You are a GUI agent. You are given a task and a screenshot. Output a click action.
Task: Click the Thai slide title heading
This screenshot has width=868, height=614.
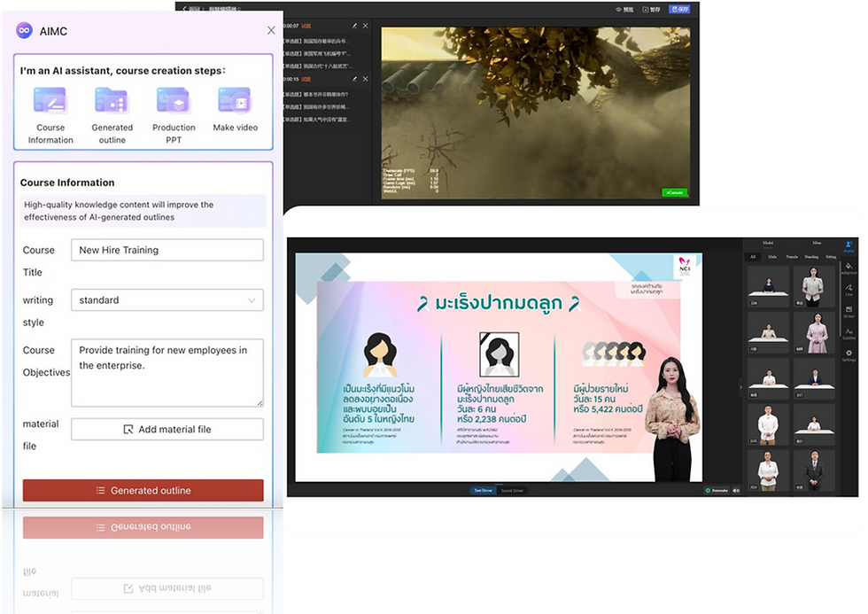(498, 303)
